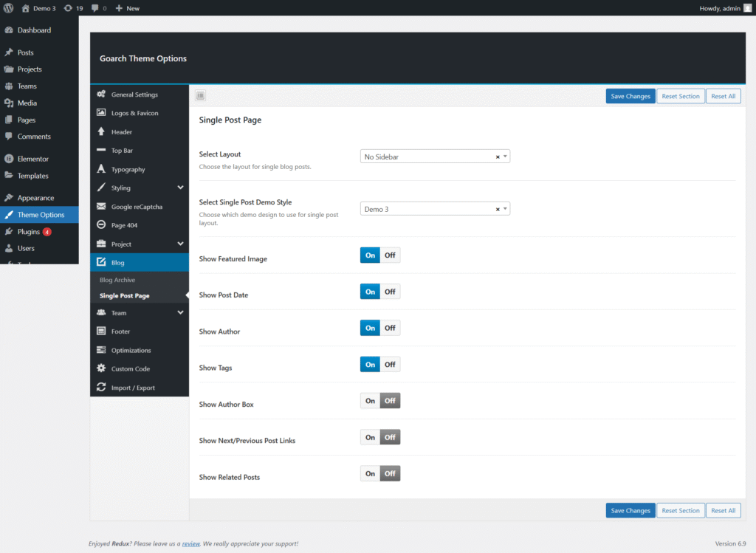Screen dimensions: 756x553
Task: Click the Logos & Favicon image icon
Action: tap(101, 112)
